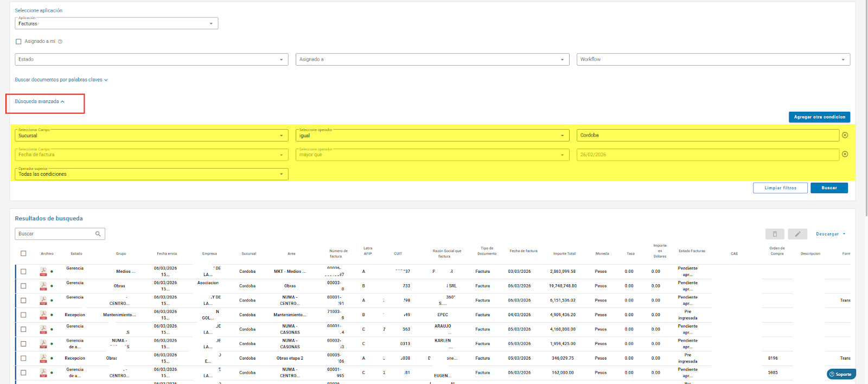Click the Limpiar filtros button
Viewport: 868px width, 384px height.
point(780,188)
